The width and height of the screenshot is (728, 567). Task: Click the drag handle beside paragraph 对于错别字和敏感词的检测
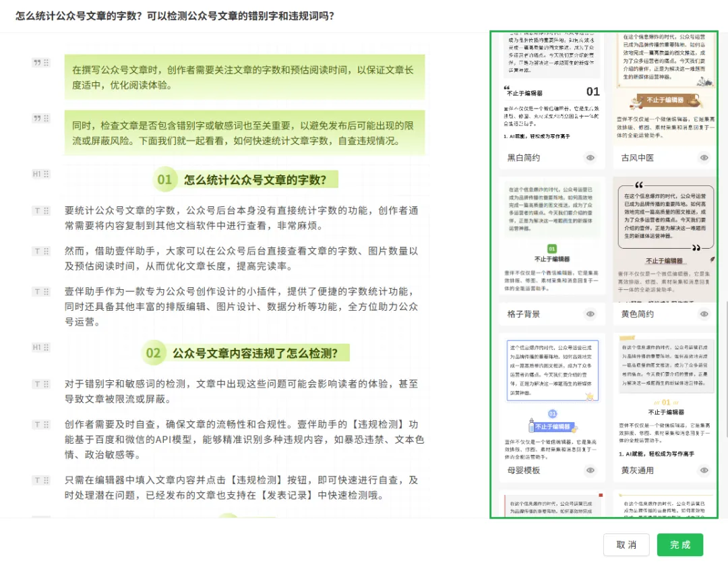(x=47, y=384)
